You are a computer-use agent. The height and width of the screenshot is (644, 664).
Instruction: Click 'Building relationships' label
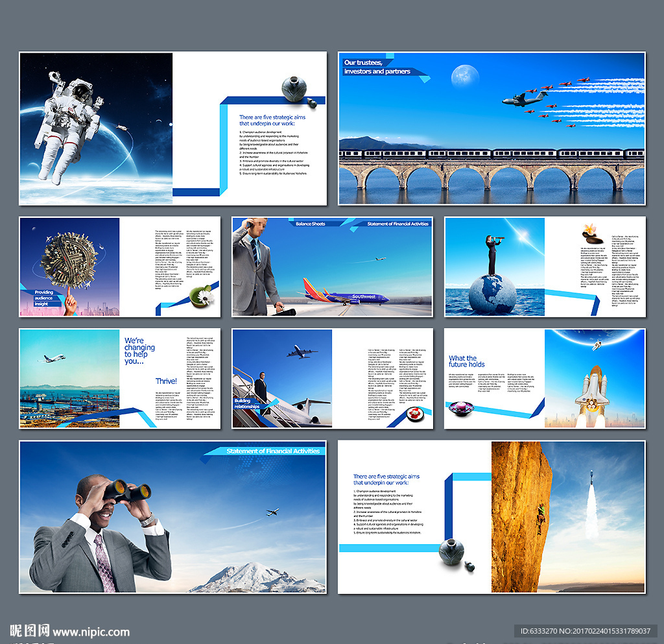pyautogui.click(x=247, y=403)
